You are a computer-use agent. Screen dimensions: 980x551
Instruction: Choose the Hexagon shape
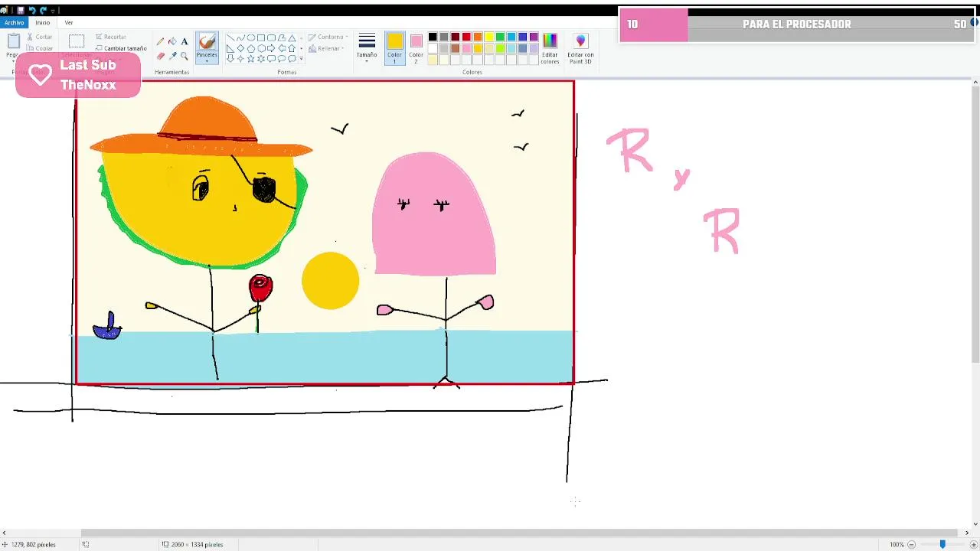(x=261, y=48)
